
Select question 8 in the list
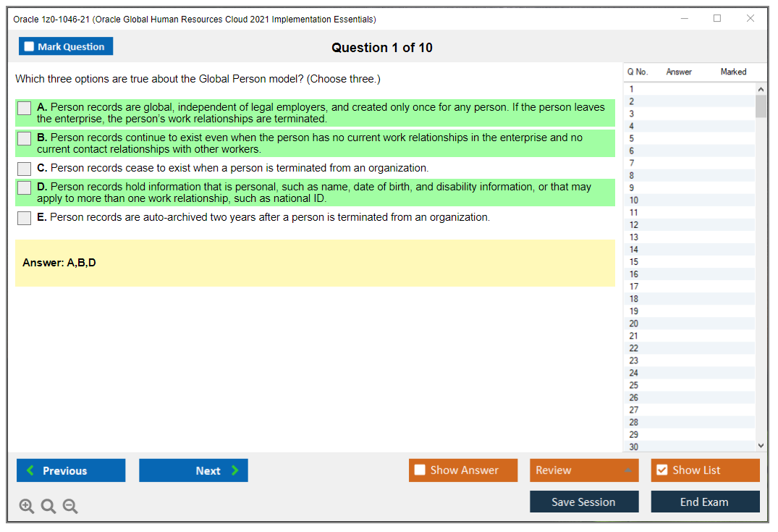point(689,176)
